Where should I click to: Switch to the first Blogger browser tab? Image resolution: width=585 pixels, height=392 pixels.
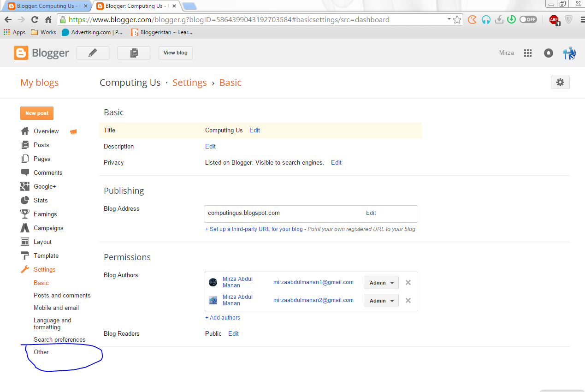(x=46, y=6)
